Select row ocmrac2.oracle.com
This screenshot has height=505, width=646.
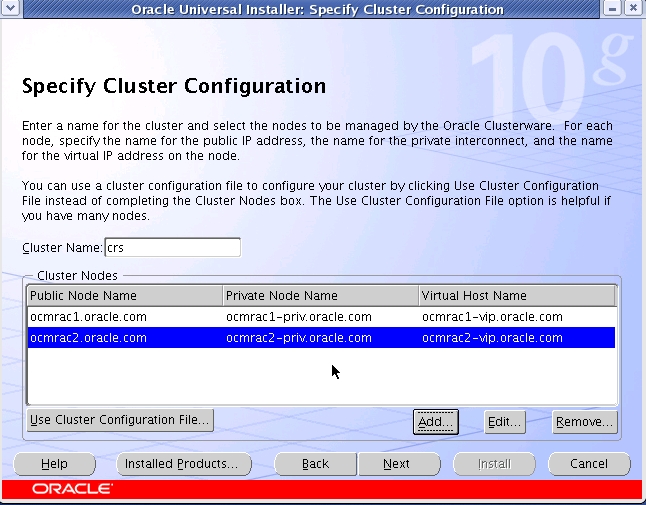click(x=321, y=338)
